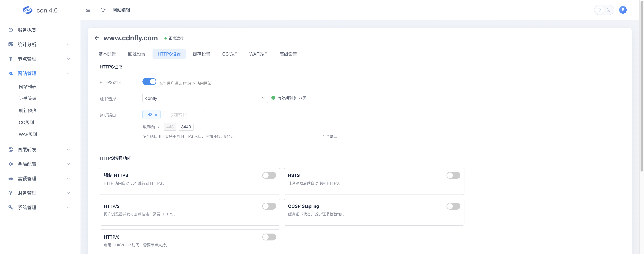Click the 全局配置 gear icon
Screen dimensions: 644x254
point(11,164)
